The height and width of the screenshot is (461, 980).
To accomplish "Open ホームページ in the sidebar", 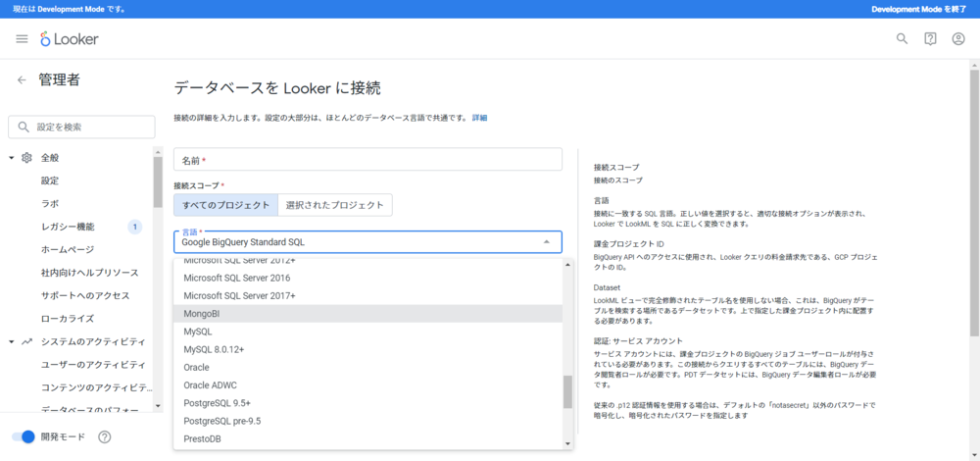I will coord(68,249).
